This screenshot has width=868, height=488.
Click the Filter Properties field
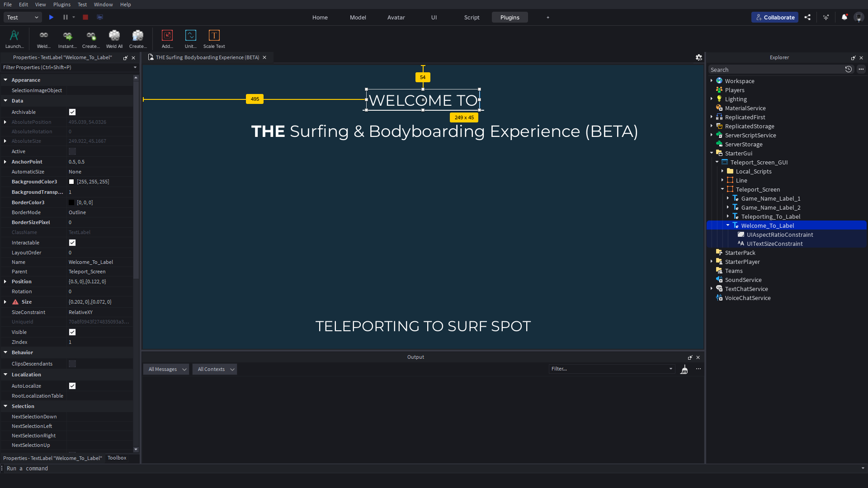(x=70, y=67)
